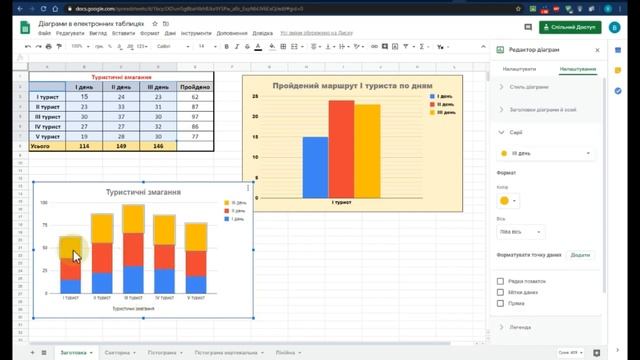Enable the trendline checkbox
The image size is (640, 360).
click(500, 303)
